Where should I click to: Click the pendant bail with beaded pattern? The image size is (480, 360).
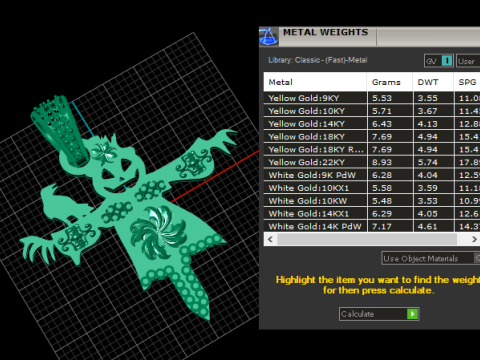[60, 130]
